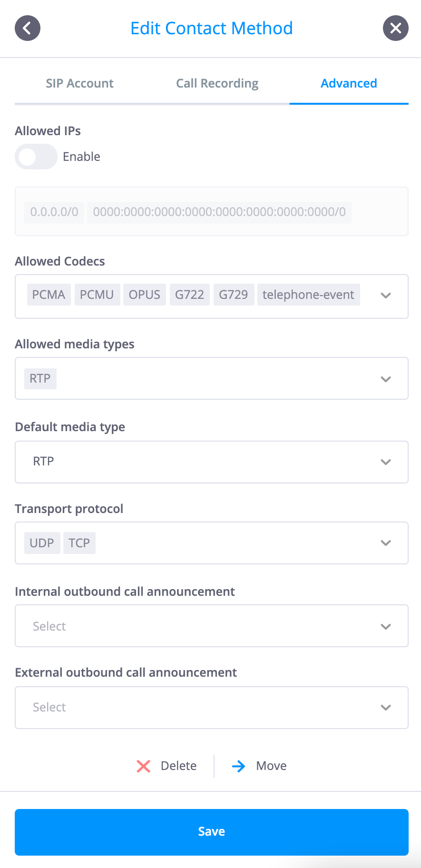Click the Delete text link
The width and height of the screenshot is (421, 868).
coord(178,766)
